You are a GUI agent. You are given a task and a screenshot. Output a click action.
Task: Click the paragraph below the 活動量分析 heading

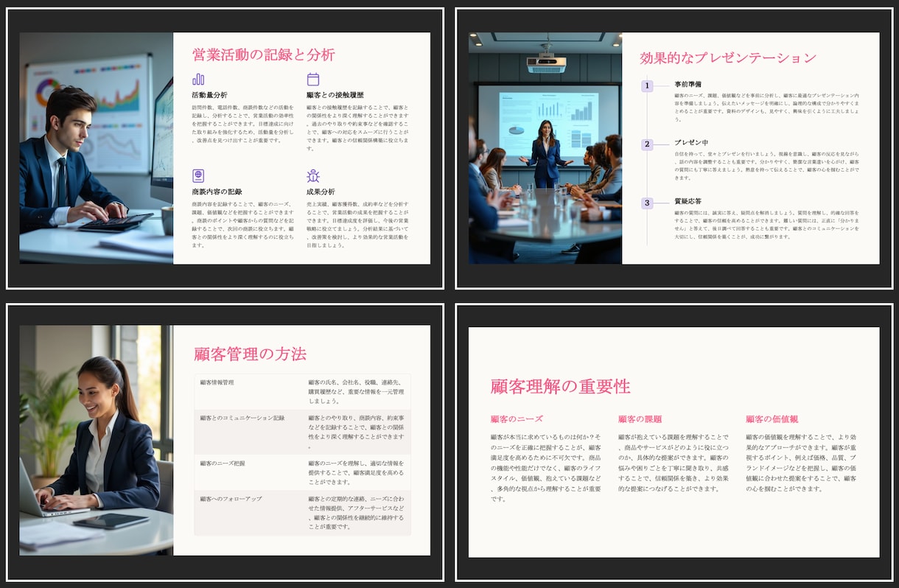click(x=243, y=124)
